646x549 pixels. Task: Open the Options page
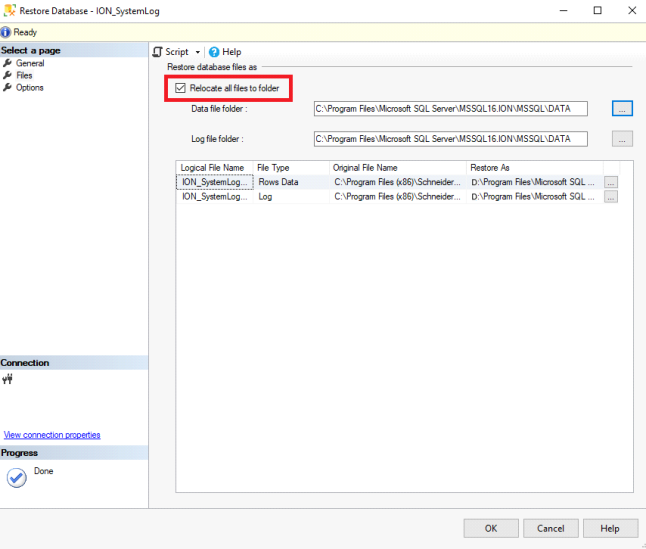click(x=29, y=88)
